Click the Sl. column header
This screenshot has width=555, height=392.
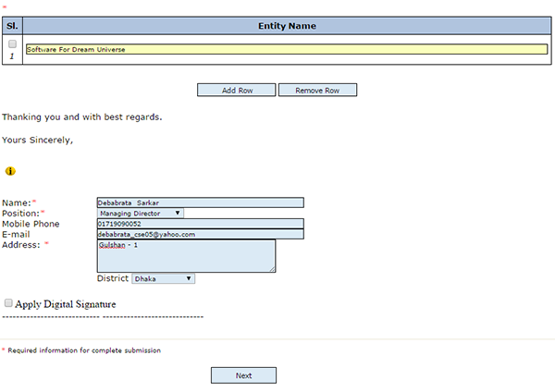point(12,26)
